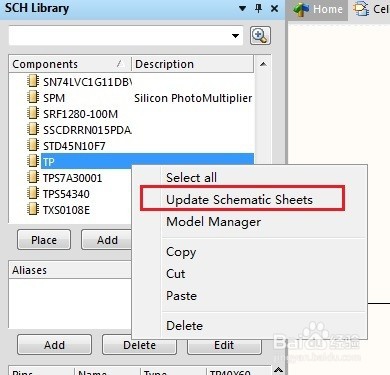This screenshot has height=375, width=390.
Task: Open SCH Library panel options dropdown arrow
Action: (243, 8)
